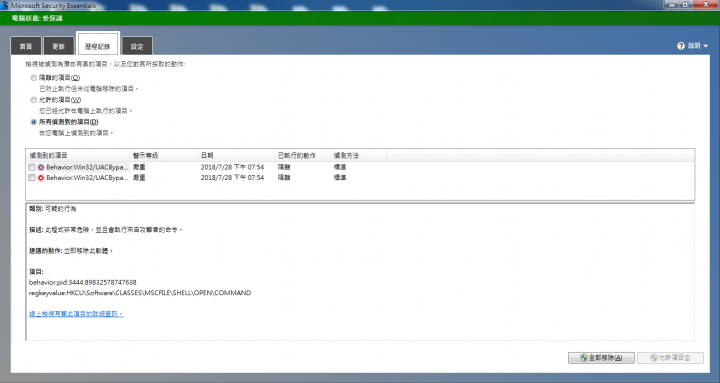The width and height of the screenshot is (720, 383).
Task: Click the threat icon on the first row
Action: pyautogui.click(x=41, y=167)
